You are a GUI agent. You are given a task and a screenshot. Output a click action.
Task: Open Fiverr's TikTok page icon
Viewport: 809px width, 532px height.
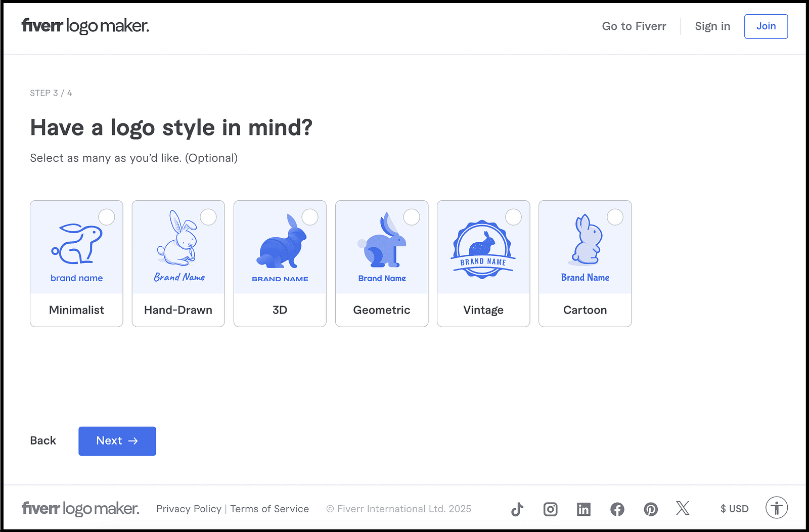pos(517,509)
